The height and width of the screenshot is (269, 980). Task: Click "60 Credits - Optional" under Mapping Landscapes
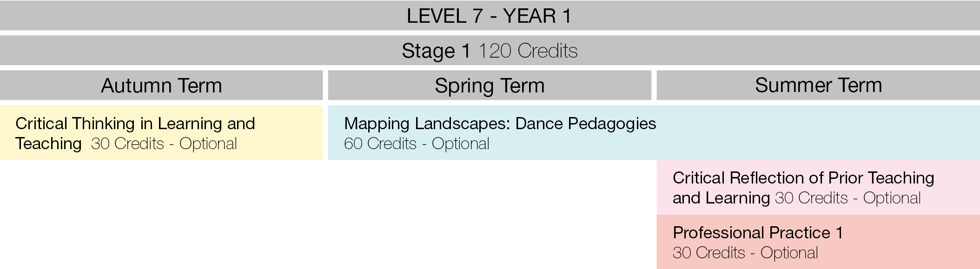click(x=417, y=144)
